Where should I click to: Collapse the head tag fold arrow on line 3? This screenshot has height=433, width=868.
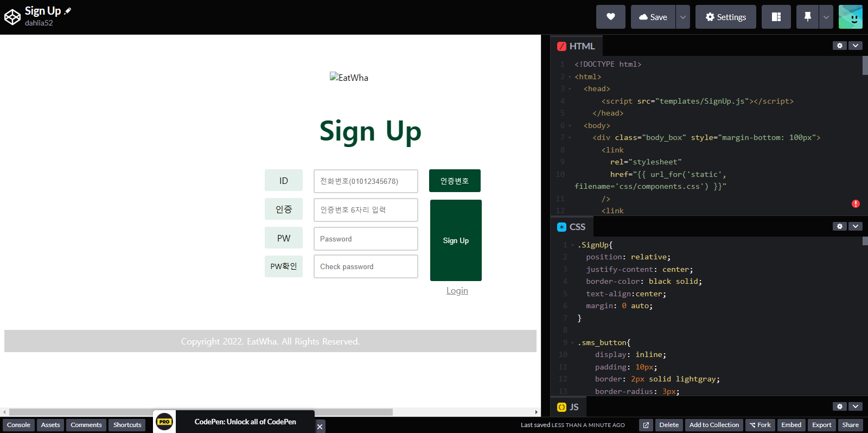[x=570, y=89]
